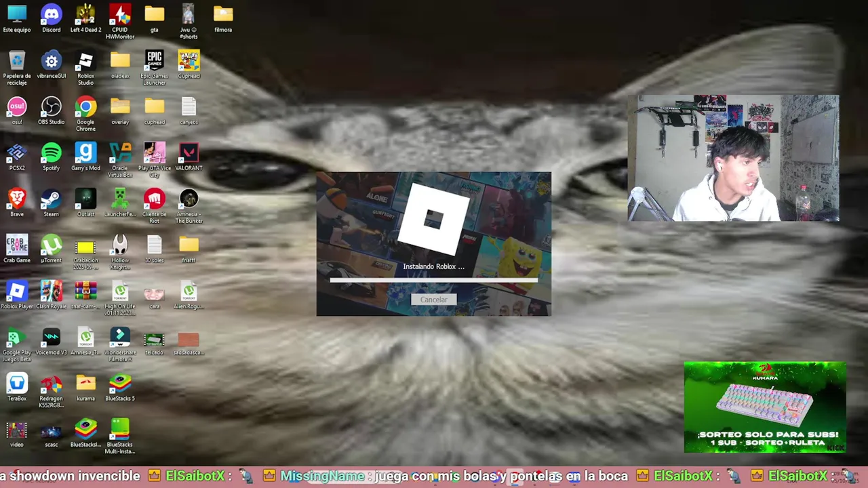Launch Voicemod V3 shortcut
This screenshot has height=488, width=868.
click(x=52, y=342)
